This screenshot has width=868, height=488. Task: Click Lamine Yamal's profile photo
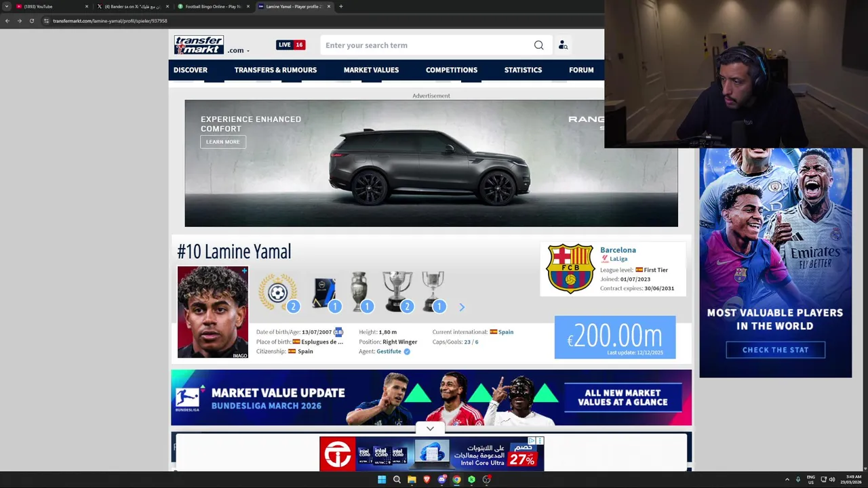click(x=213, y=312)
